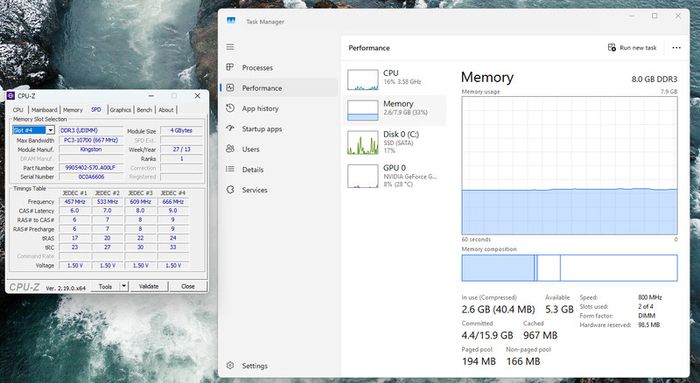700x383 pixels.
Task: Click the Cached value 967 MB
Action: [x=540, y=335]
